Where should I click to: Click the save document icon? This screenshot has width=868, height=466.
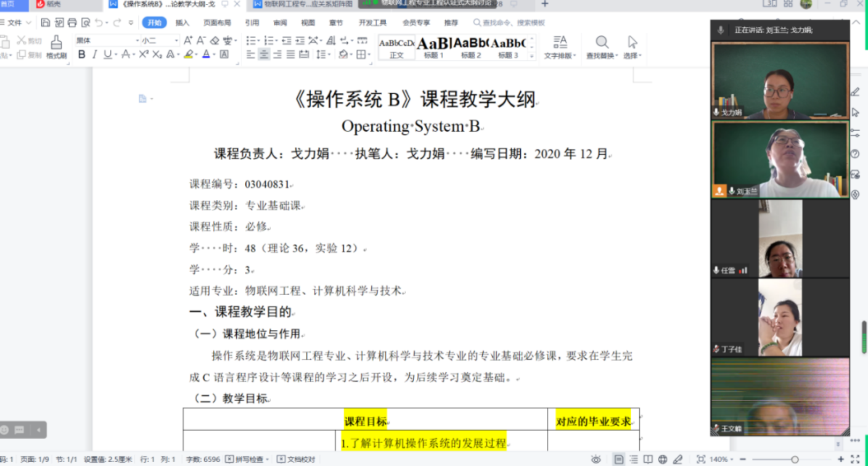(46, 22)
